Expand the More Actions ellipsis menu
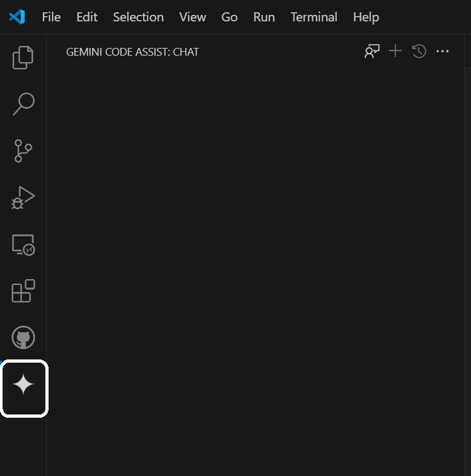 (x=442, y=51)
